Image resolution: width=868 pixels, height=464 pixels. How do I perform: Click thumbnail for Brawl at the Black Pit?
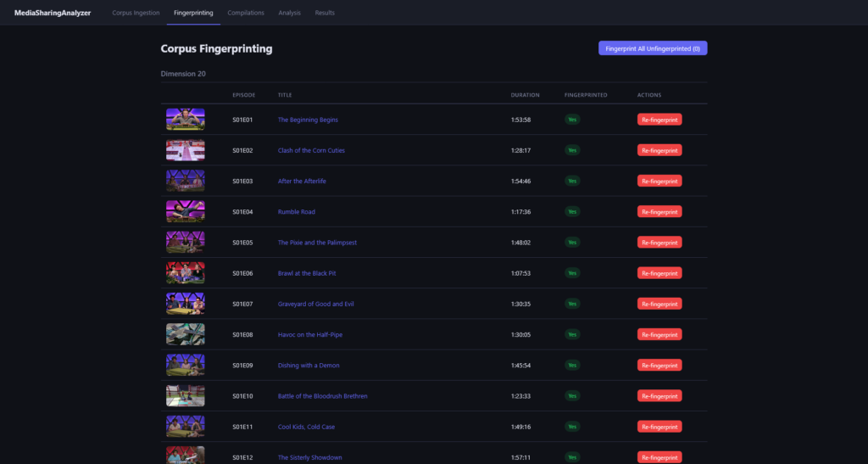point(185,273)
